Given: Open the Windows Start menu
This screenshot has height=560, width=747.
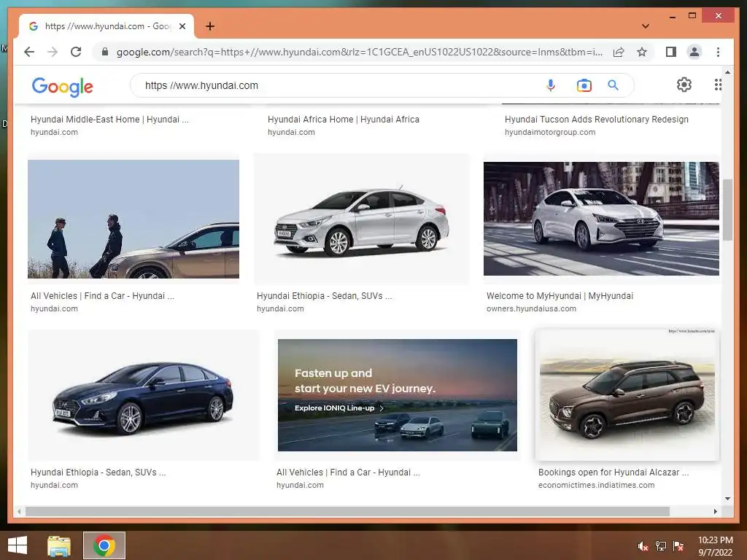Looking at the screenshot, I should point(18,545).
